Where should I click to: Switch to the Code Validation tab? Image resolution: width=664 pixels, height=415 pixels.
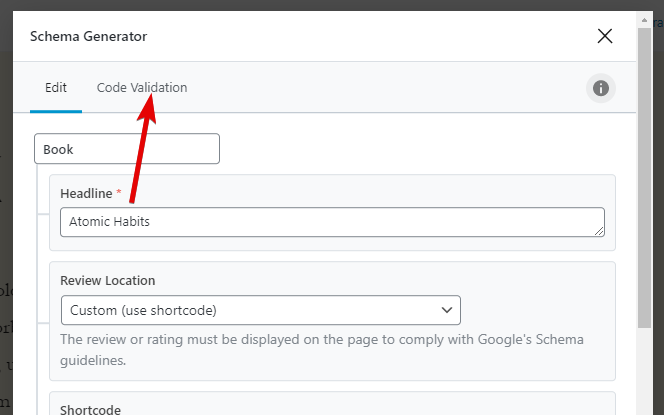pyautogui.click(x=142, y=88)
